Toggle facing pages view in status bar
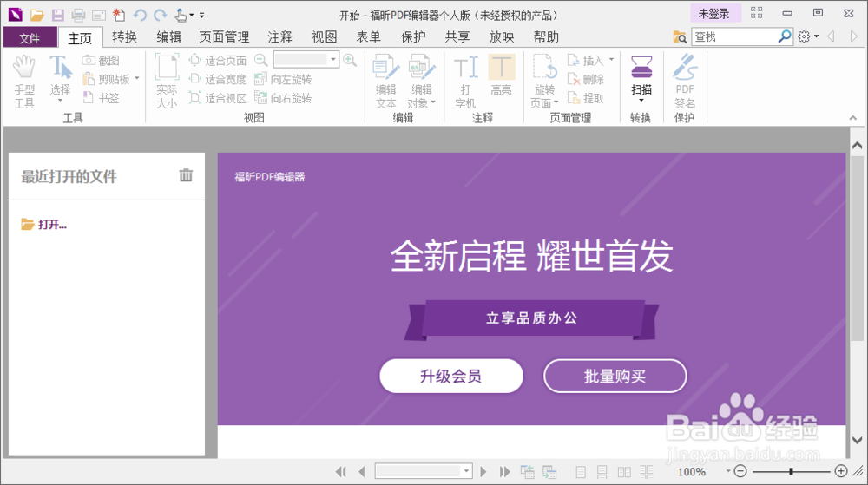The image size is (868, 485). point(624,472)
